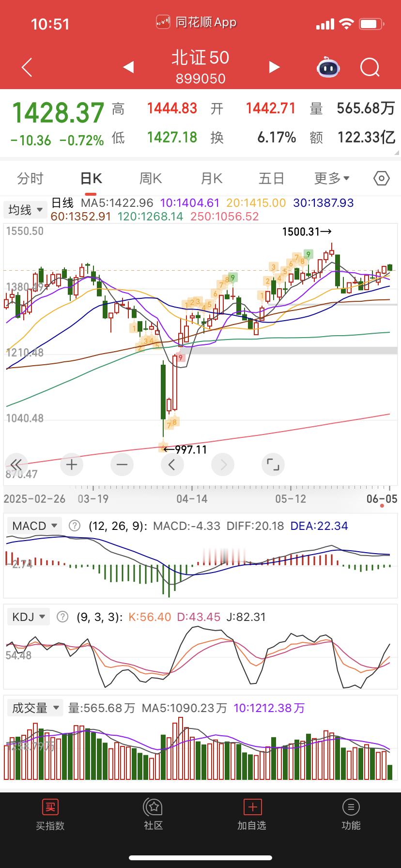Tap the MA5:1422.96 value
Screen dimensions: 401x868
pos(117,203)
